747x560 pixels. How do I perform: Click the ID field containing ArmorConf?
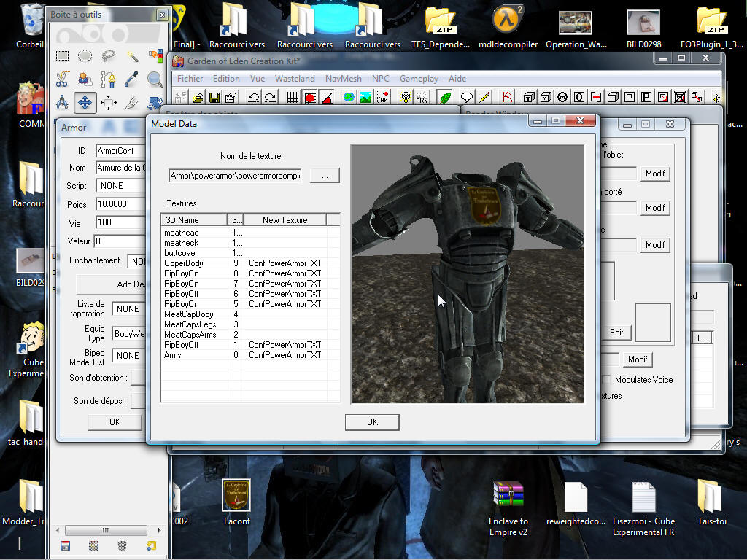click(121, 151)
